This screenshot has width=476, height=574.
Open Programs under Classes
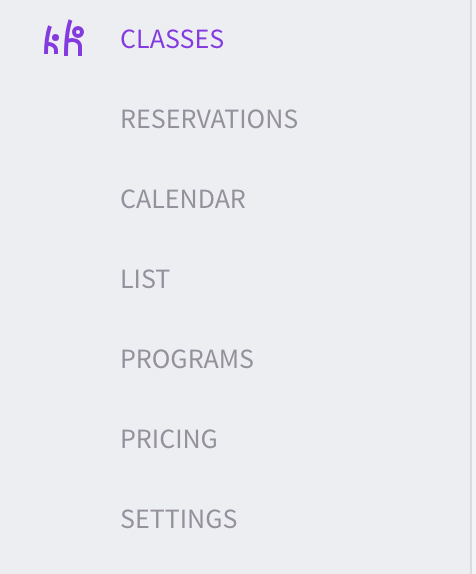[187, 359]
